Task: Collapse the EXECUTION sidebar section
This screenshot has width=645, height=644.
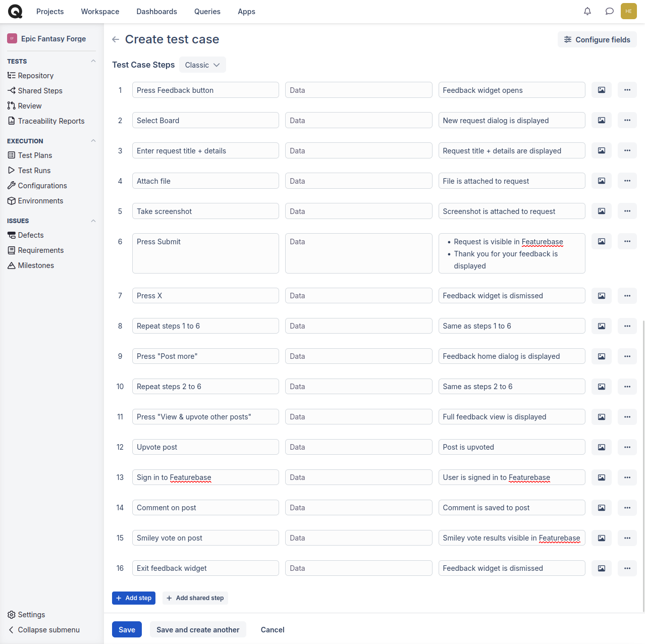Action: coord(93,141)
